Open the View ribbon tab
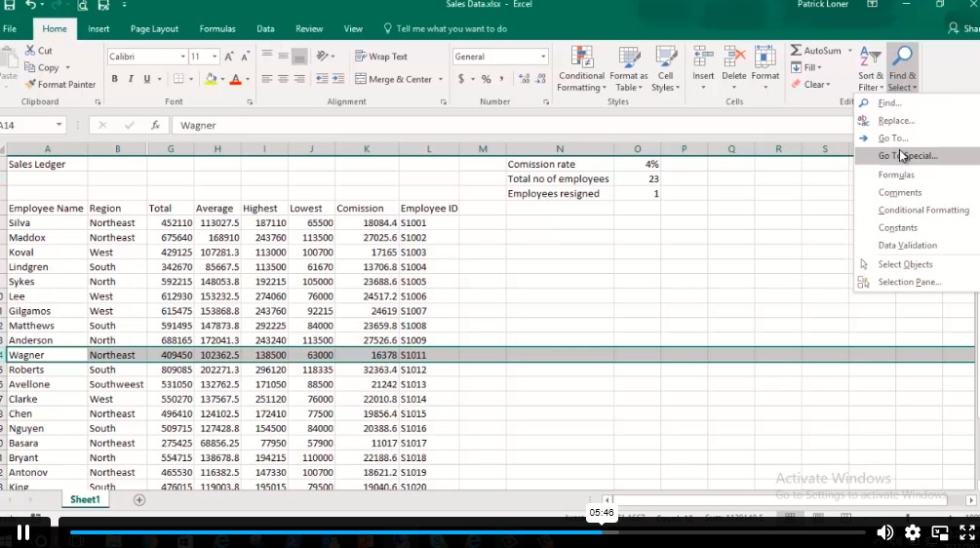This screenshot has height=548, width=980. [x=353, y=28]
